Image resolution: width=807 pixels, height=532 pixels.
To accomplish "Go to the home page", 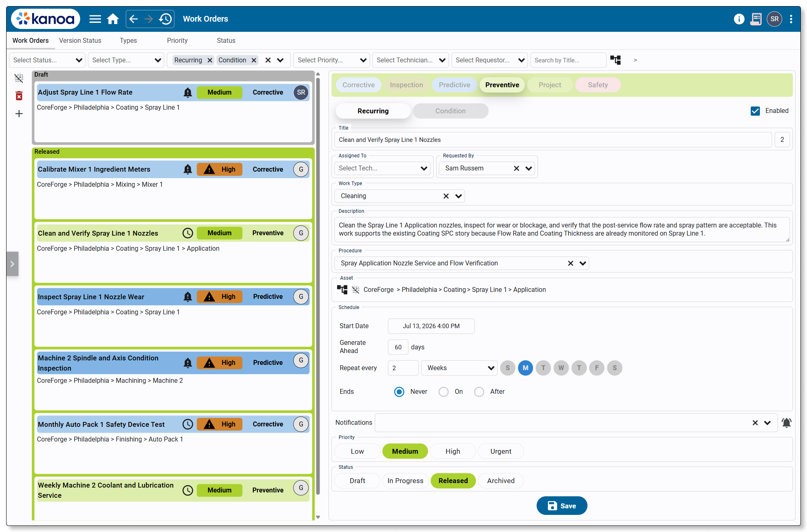I will click(113, 19).
